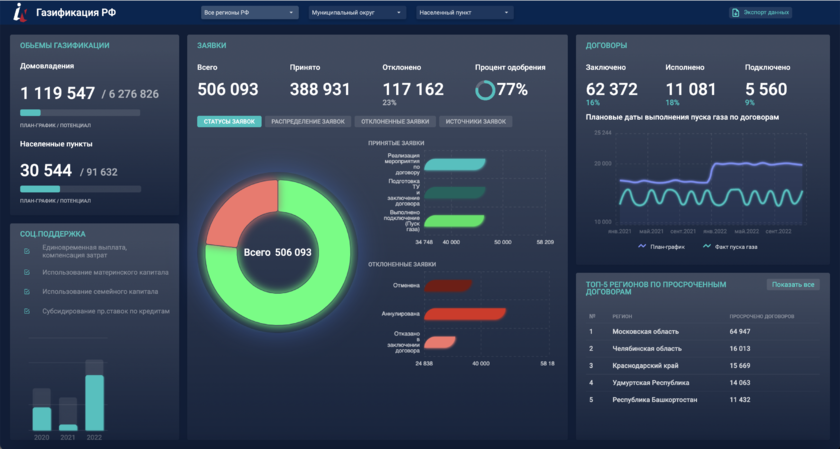Select the Отклоненные заявки tab
Screen dimensions: 840x449
[x=395, y=121]
